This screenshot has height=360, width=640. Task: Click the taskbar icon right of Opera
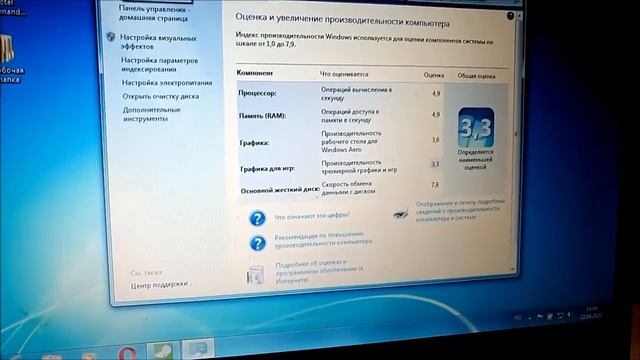tap(163, 351)
